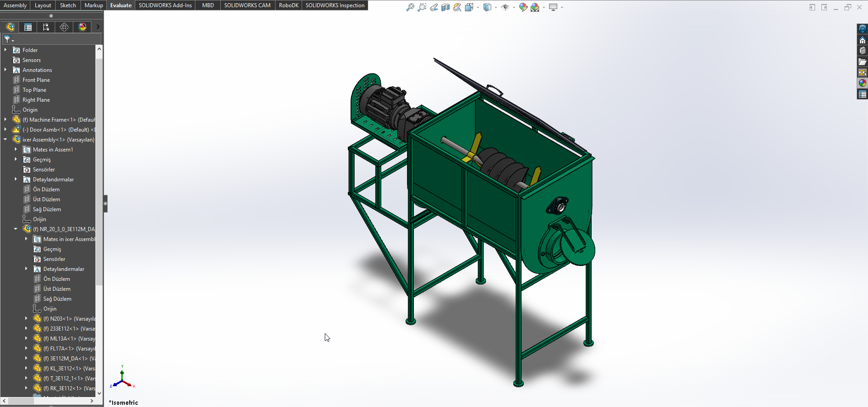Click the Display Style icon
Screen dimensions: 868x407
click(x=487, y=7)
